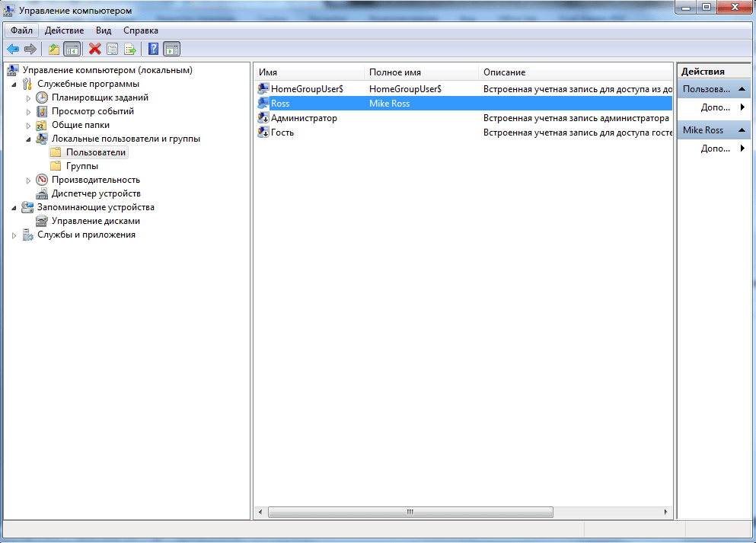The height and width of the screenshot is (543, 756).
Task: Select the Гость user account row
Action: pos(282,133)
